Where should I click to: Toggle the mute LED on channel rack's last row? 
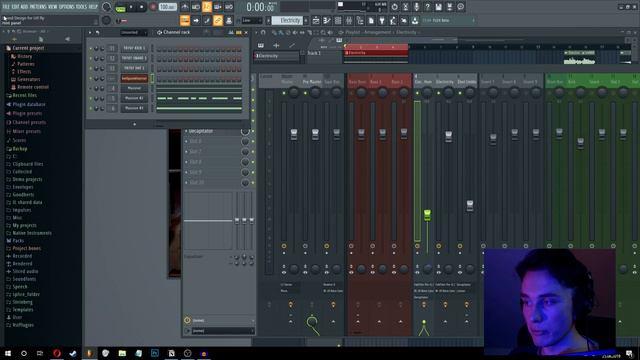(91, 108)
